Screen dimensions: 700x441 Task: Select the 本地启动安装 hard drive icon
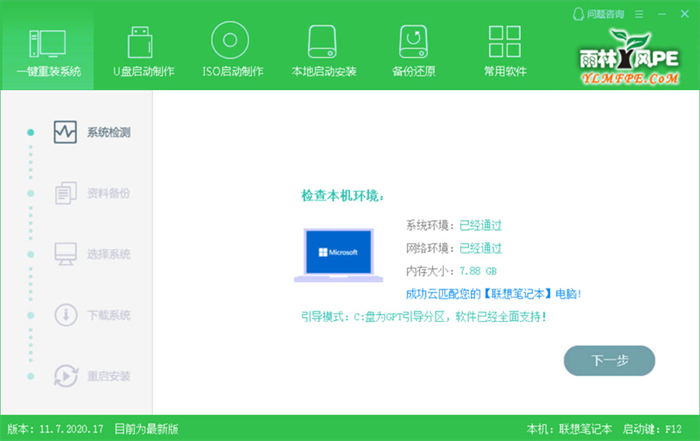pyautogui.click(x=323, y=42)
